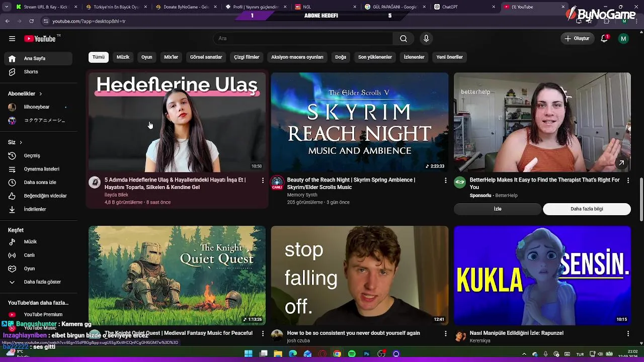Switch to the NGL browser tab
The height and width of the screenshot is (362, 644).
[x=326, y=7]
